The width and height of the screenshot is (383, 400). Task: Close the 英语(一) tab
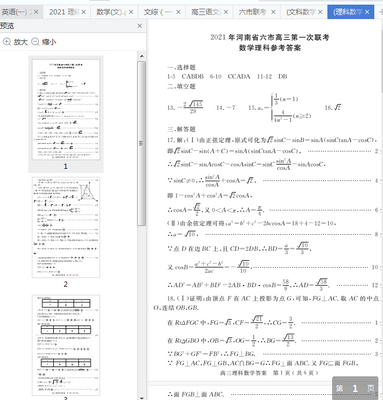click(x=36, y=12)
